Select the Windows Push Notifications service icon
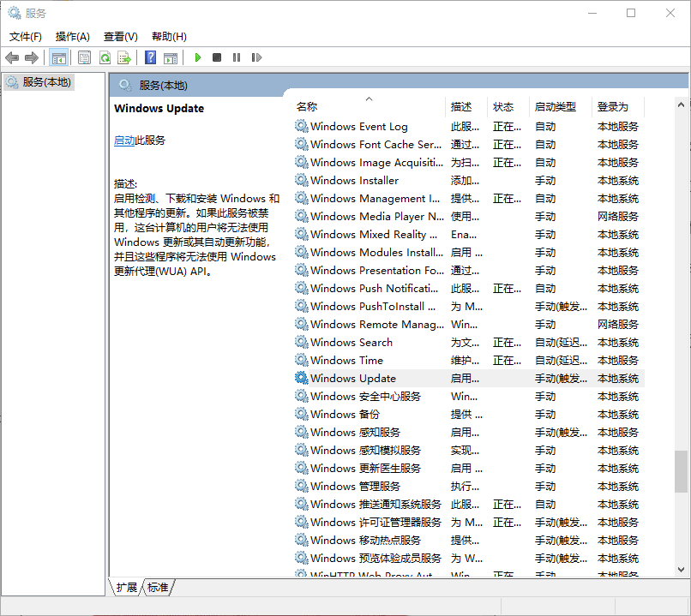Screen dimensions: 691x616 (x=302, y=289)
